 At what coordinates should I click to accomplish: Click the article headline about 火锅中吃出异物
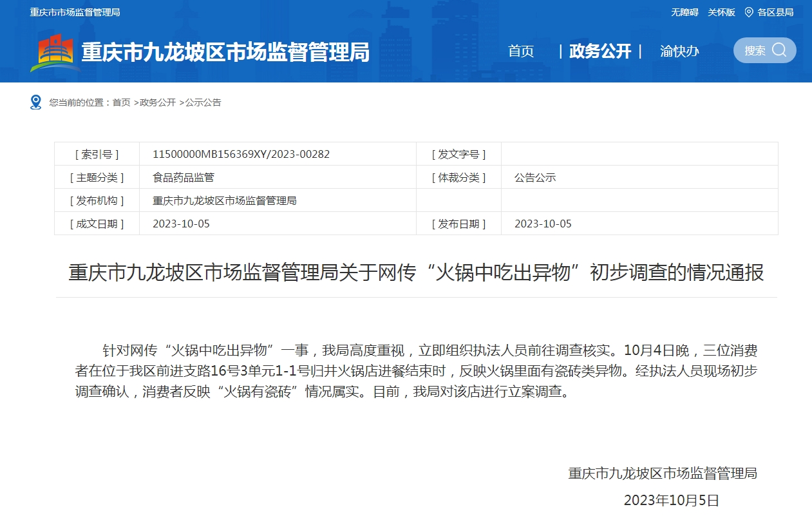(416, 273)
